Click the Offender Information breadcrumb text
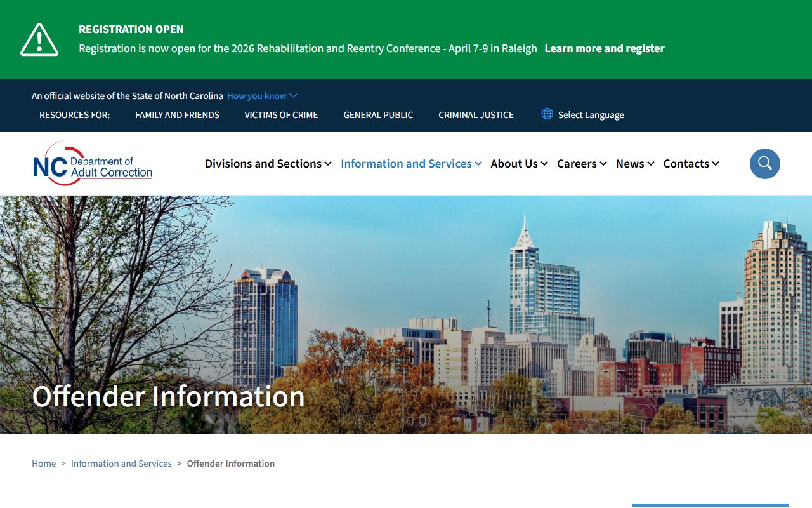This screenshot has height=508, width=812. coord(231,464)
